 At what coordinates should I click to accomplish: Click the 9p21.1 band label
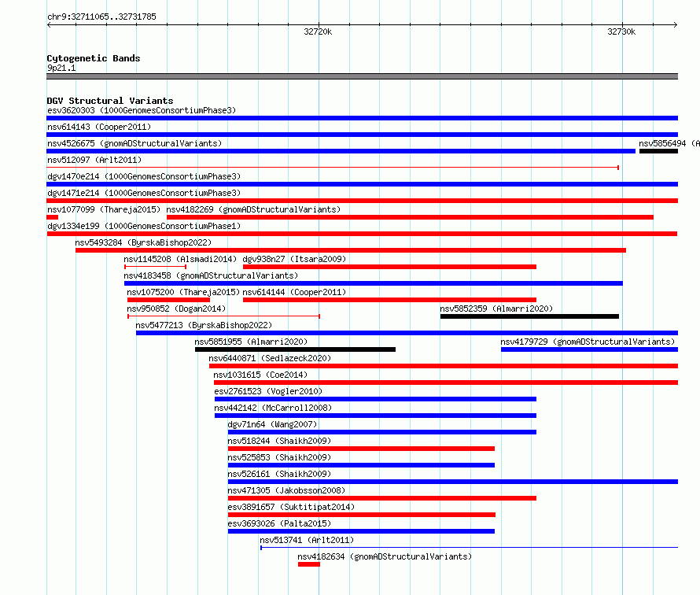[61, 68]
